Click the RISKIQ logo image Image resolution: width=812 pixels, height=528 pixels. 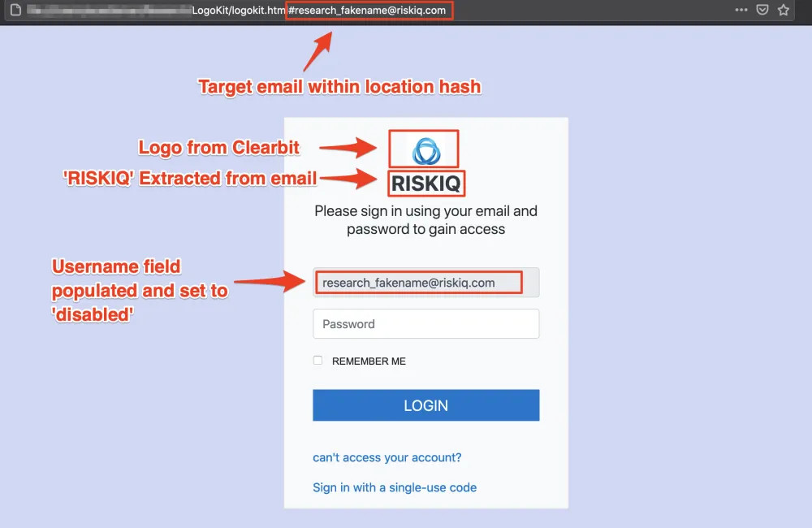click(x=426, y=151)
